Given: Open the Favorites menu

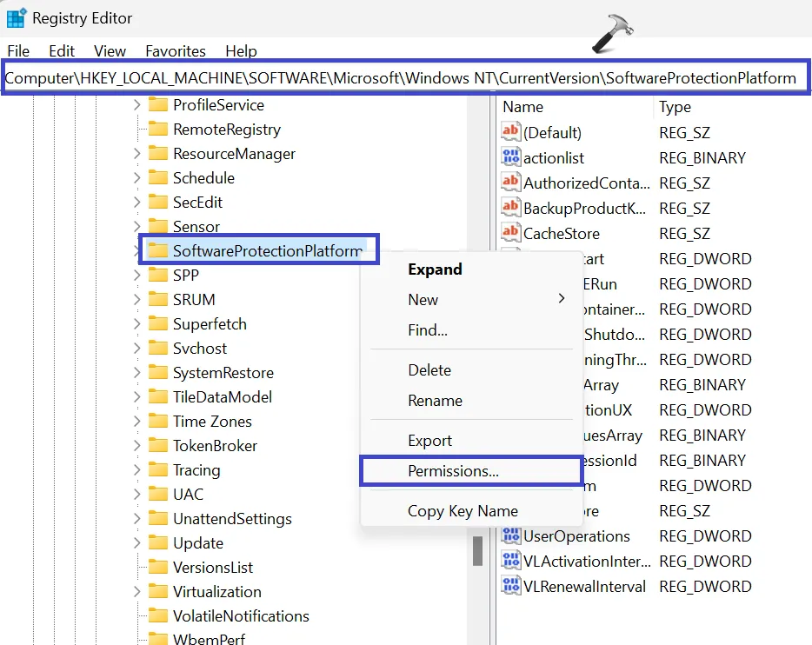Looking at the screenshot, I should (x=176, y=51).
